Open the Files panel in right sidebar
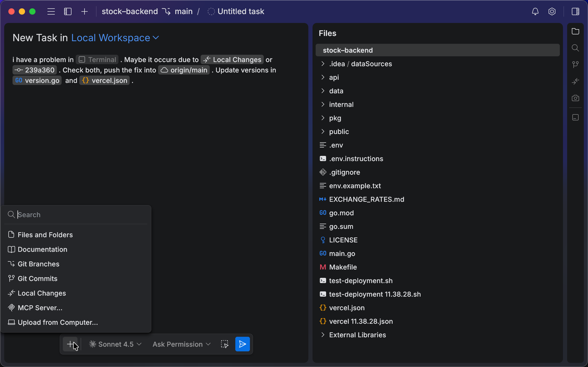The image size is (588, 367). coord(575,31)
